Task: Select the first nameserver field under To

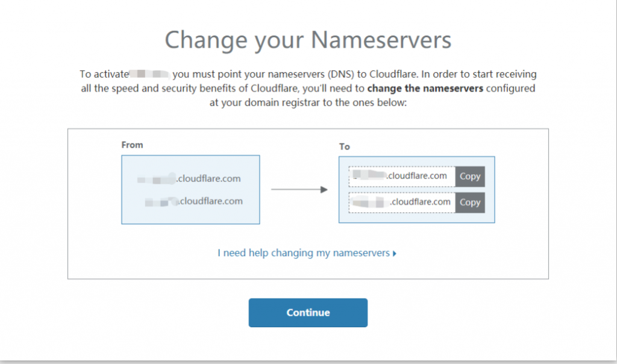Action: point(402,177)
